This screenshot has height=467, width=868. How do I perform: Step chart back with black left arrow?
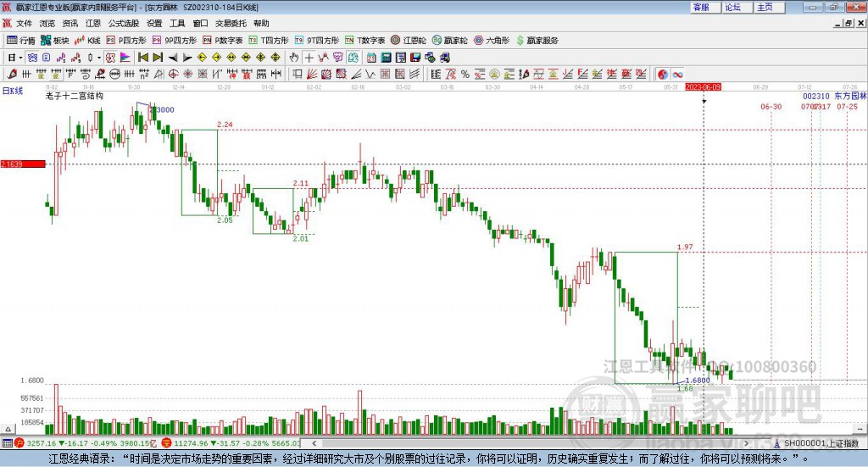(173, 58)
